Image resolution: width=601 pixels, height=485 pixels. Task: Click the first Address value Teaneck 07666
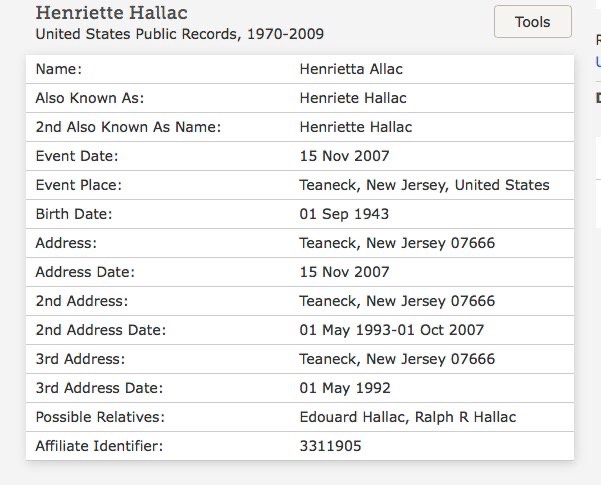pyautogui.click(x=397, y=243)
